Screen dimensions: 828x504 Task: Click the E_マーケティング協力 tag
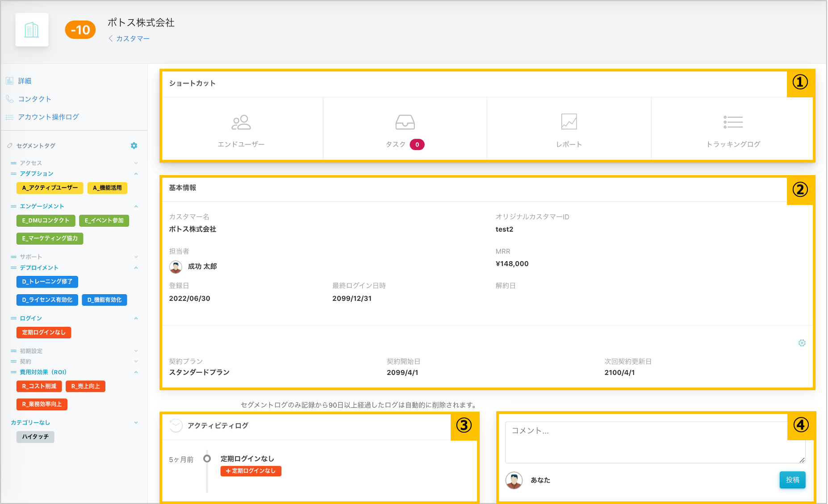coord(50,238)
